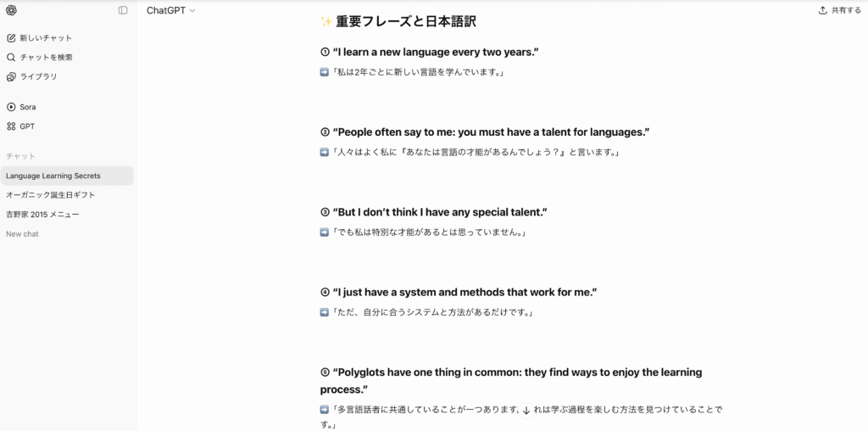Open the ChatGPT model selector dropdown

pyautogui.click(x=170, y=10)
